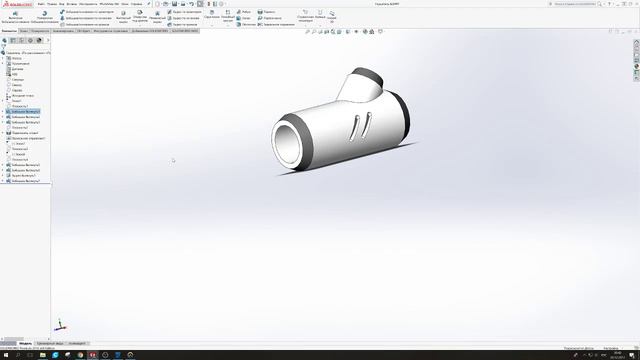Open the Инструменты menu
The height and width of the screenshot is (360, 640).
(88, 4)
